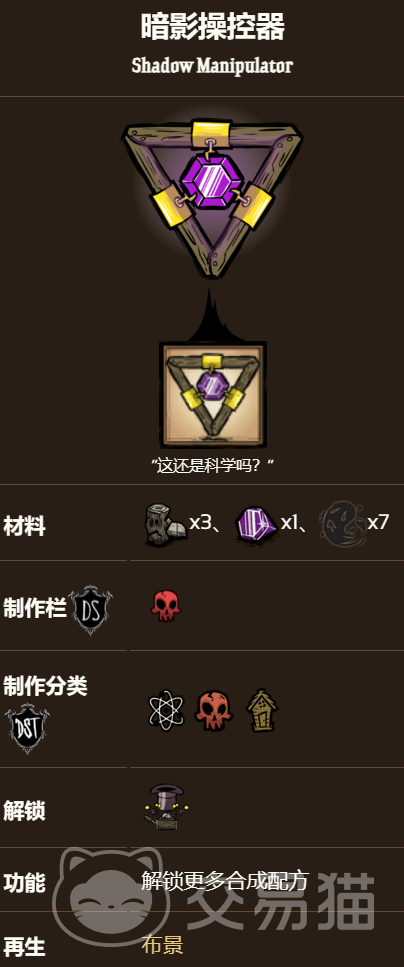Open the Nightmare Fuel material icon
The height and width of the screenshot is (967, 404).
(342, 525)
